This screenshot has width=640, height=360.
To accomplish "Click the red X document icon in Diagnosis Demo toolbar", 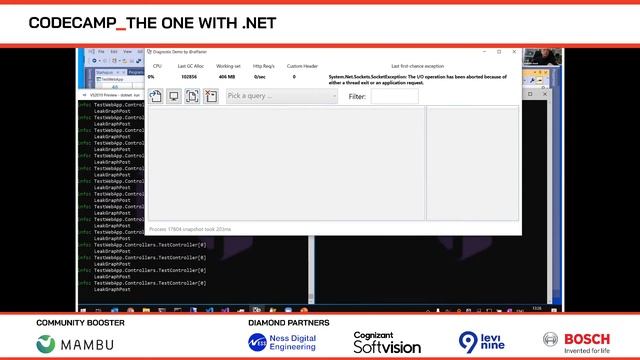I will click(x=211, y=96).
